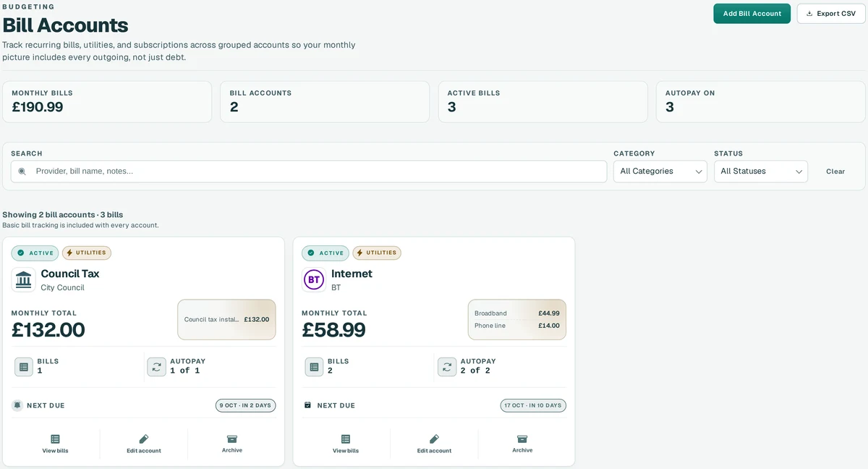Click the BT logo on Internet card
The width and height of the screenshot is (868, 469).
tap(314, 279)
